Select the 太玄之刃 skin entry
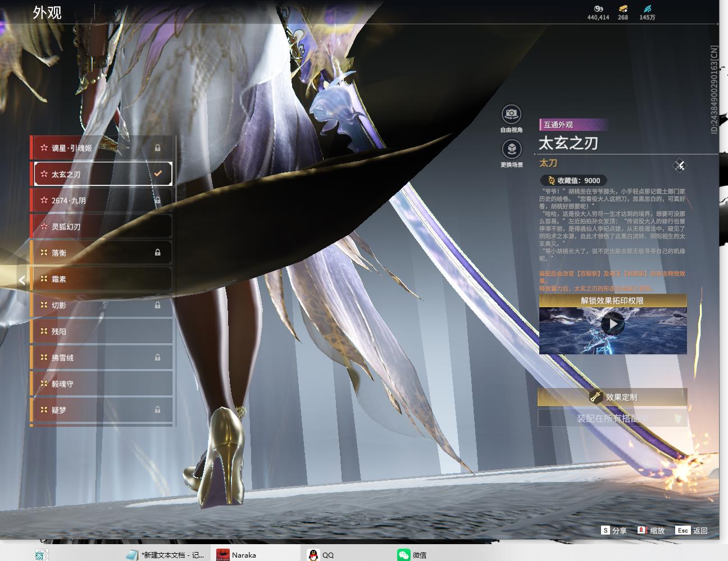Viewport: 728px width, 561px height. tap(103, 174)
